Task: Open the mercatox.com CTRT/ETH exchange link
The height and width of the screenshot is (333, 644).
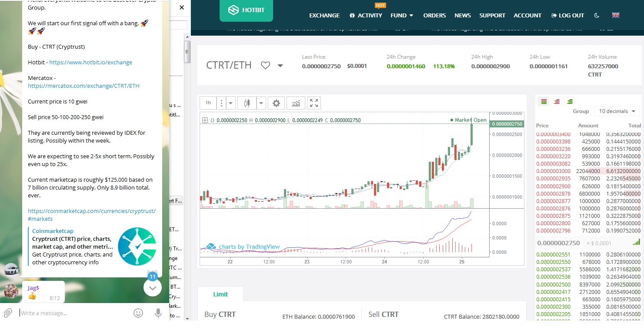Action: coord(84,86)
